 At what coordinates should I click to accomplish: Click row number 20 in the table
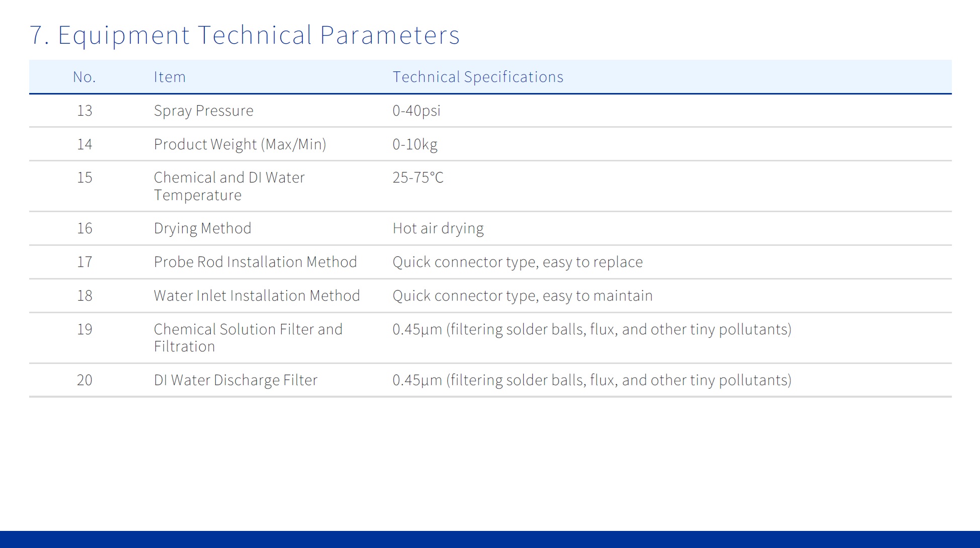[x=85, y=380]
